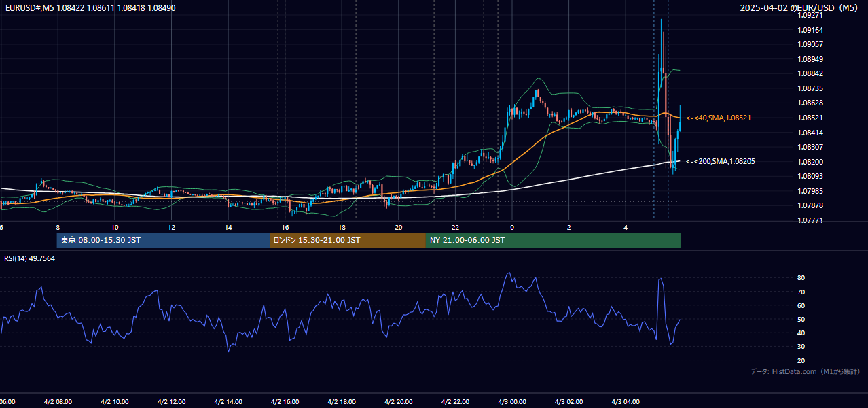Click RSI scale value 40
Screen dimensions: 868x408
click(x=801, y=333)
